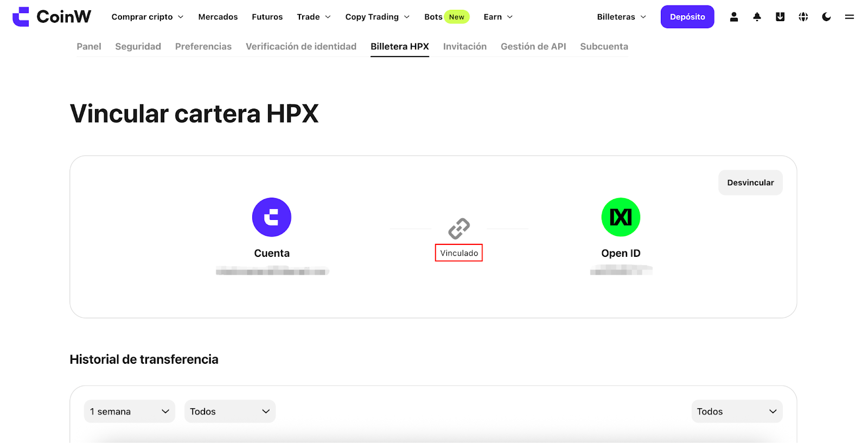Go to Mercados
868x443 pixels.
pos(218,17)
